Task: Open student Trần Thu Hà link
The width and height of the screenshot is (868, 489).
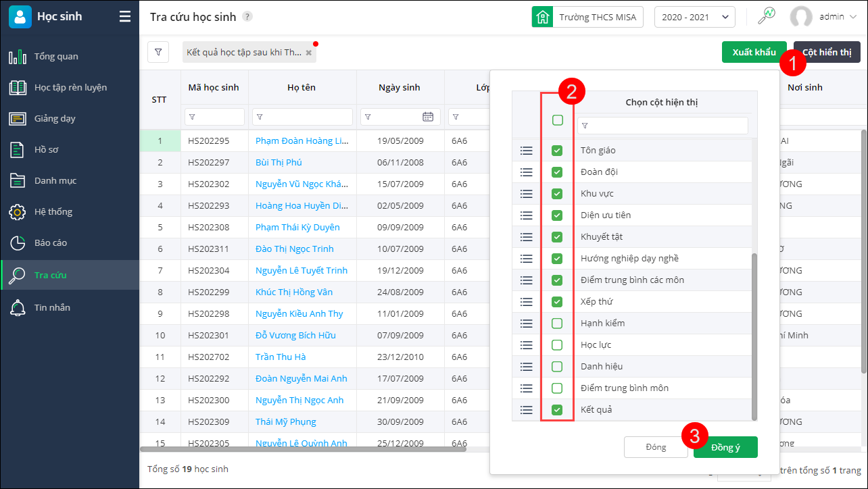Action: (281, 357)
